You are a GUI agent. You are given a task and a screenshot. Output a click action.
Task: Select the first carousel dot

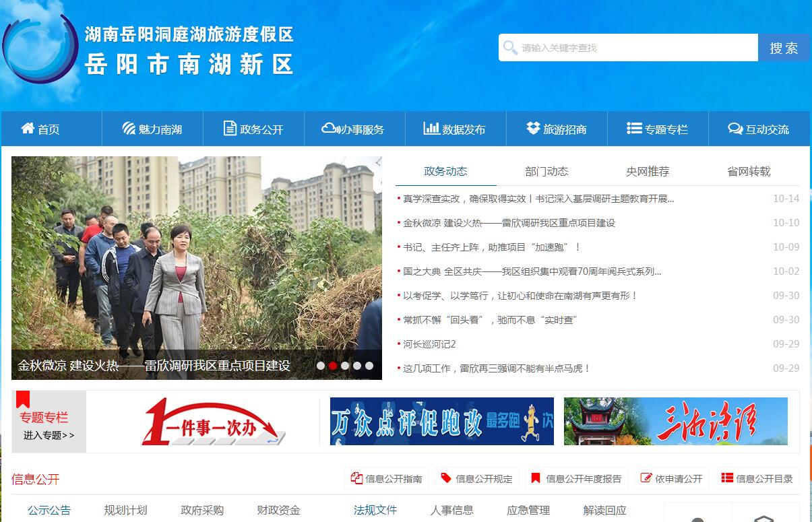pyautogui.click(x=321, y=366)
